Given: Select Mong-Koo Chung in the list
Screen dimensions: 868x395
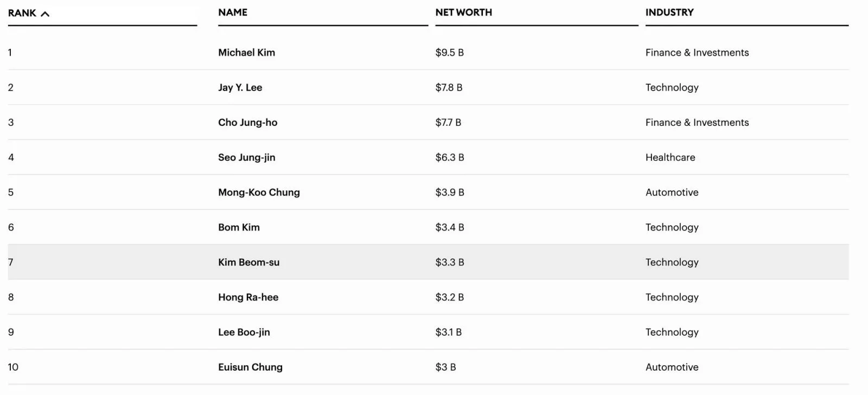Looking at the screenshot, I should click(259, 193).
